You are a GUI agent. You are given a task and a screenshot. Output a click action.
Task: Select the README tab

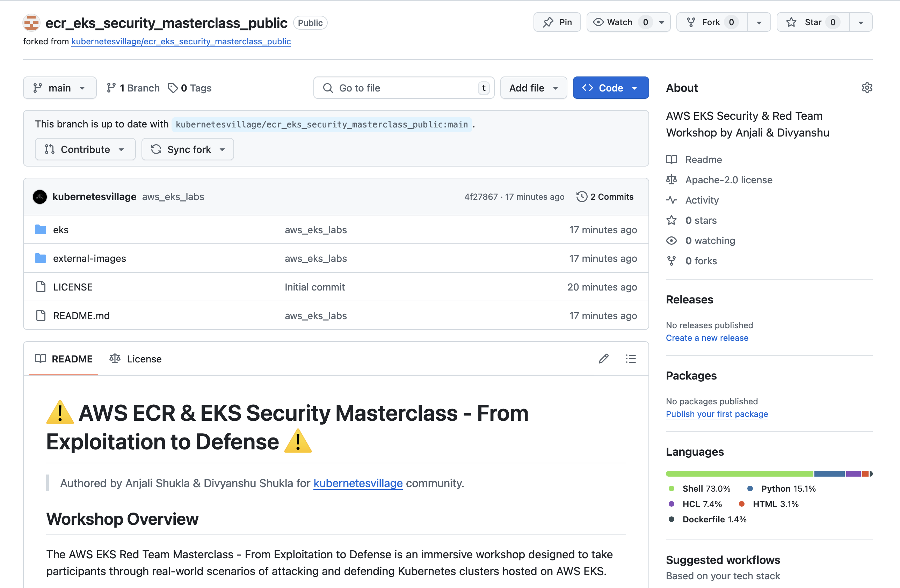(x=64, y=359)
